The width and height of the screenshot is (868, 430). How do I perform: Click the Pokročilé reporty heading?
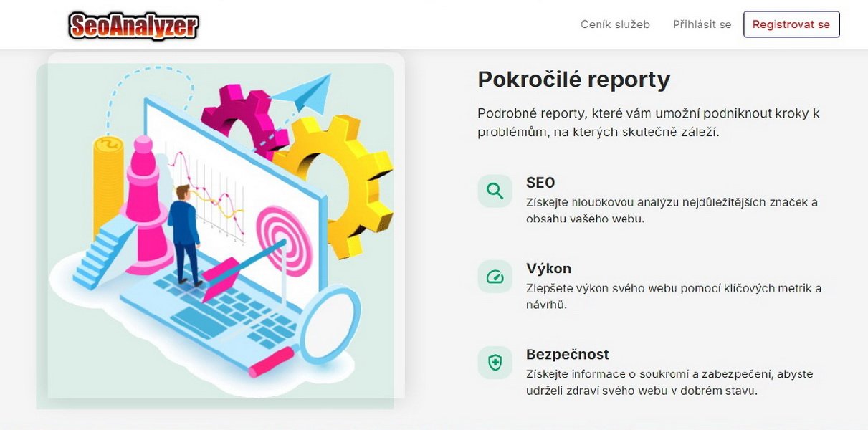point(574,80)
